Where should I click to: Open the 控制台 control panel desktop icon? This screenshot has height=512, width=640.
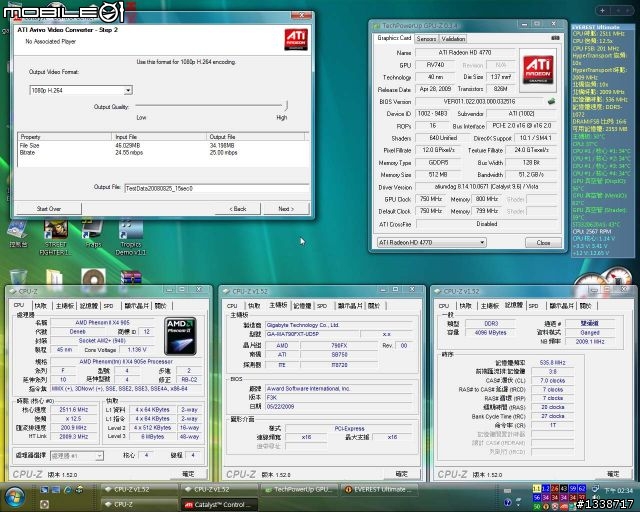coord(18,233)
